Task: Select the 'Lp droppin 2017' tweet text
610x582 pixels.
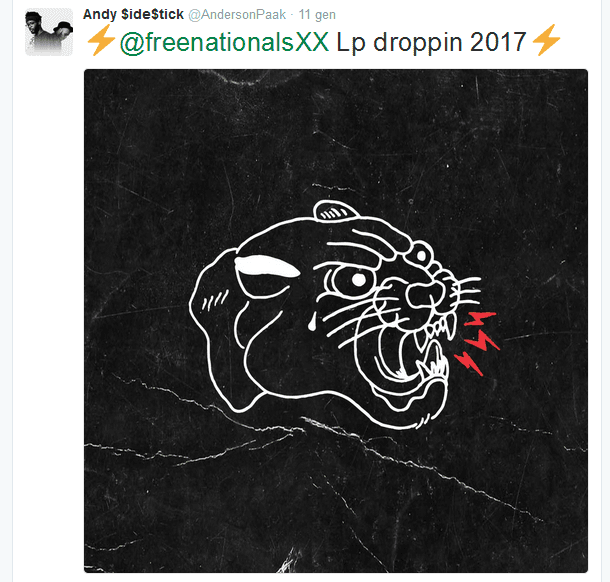Action: point(431,42)
